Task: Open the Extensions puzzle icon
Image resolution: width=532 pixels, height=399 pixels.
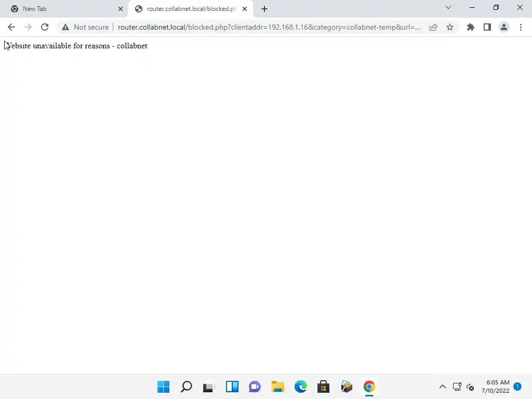Action: [471, 27]
